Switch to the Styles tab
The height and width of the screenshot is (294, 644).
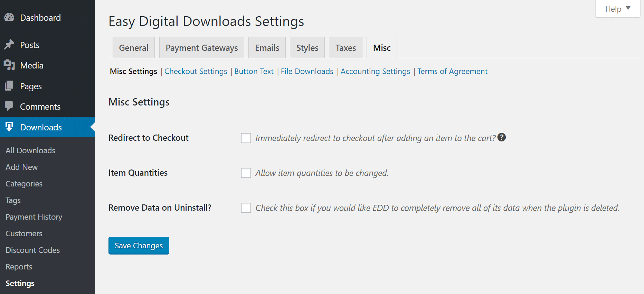click(x=307, y=47)
